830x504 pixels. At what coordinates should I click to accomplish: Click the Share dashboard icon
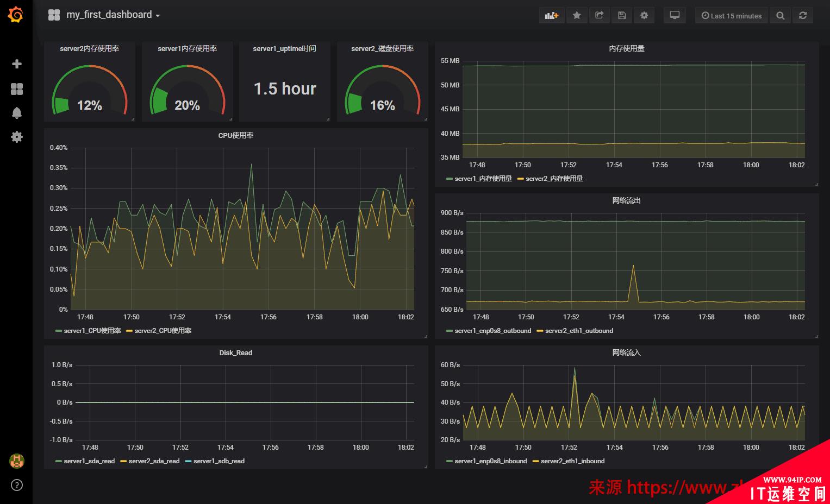coord(599,16)
